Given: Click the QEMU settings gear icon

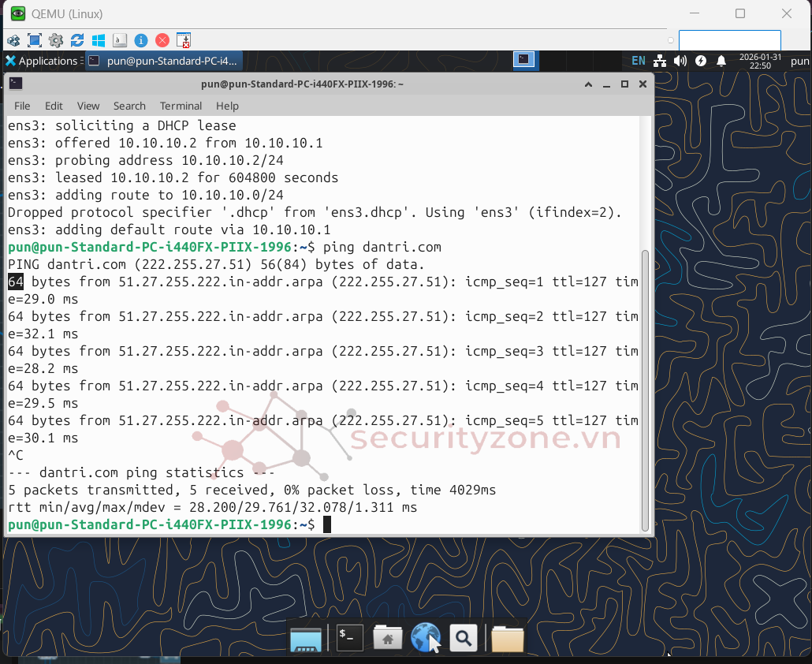Looking at the screenshot, I should click(56, 40).
